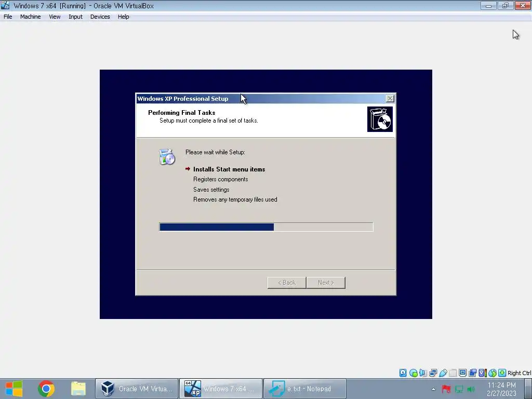Close the Windows XP Professional Setup dialog
Screen dimensions: 532x399
pos(390,98)
